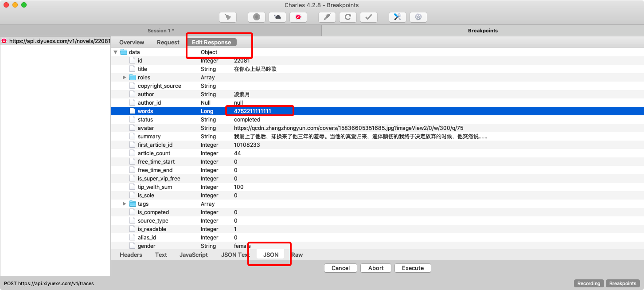Select the api.xiyuexs.com novels URL entry

coord(55,41)
